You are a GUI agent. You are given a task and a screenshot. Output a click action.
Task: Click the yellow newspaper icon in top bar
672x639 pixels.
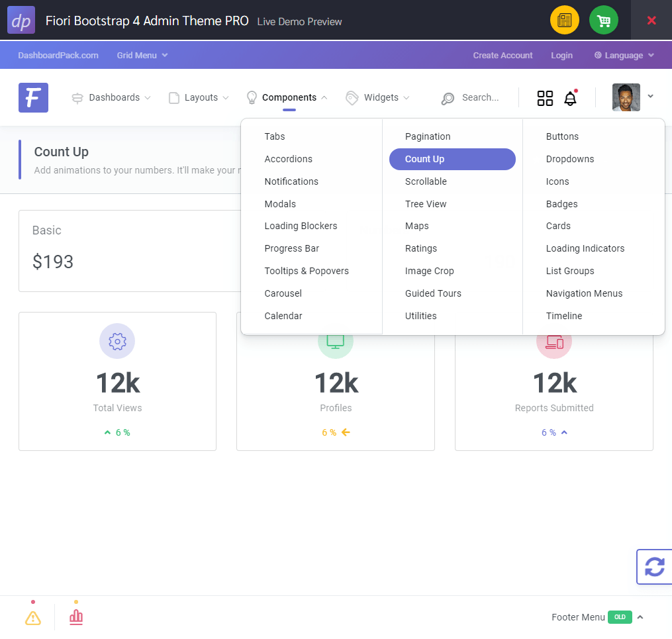click(564, 21)
